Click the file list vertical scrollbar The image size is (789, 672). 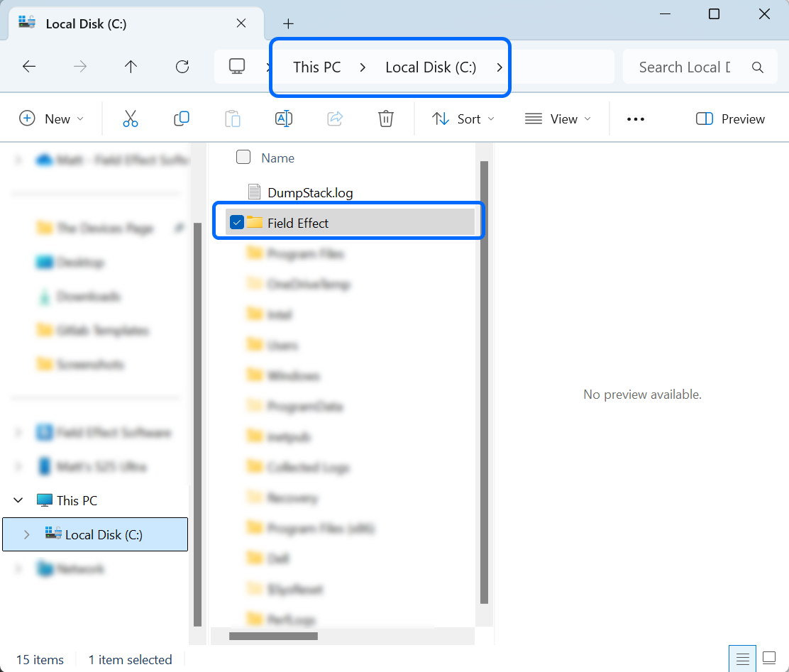pos(484,382)
